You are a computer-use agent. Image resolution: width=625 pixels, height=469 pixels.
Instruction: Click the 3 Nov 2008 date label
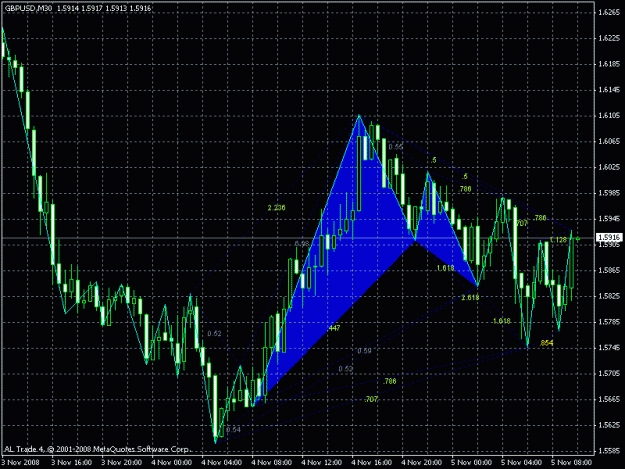pyautogui.click(x=21, y=462)
